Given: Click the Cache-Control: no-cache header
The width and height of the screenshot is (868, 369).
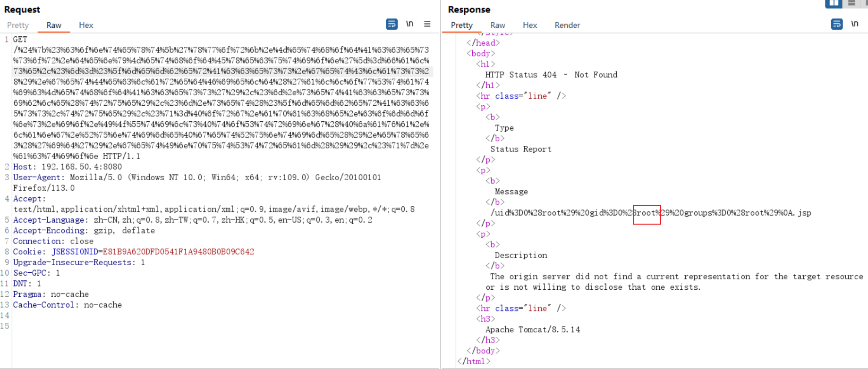Looking at the screenshot, I should point(68,305).
